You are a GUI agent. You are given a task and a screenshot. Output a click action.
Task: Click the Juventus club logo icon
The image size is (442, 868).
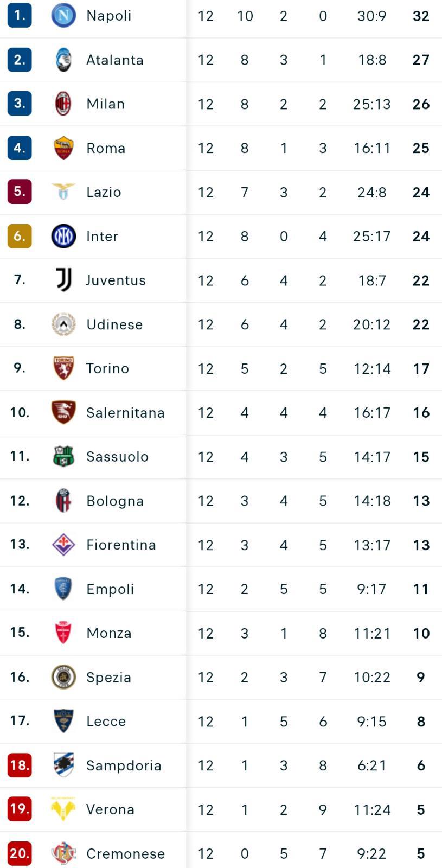tap(63, 280)
